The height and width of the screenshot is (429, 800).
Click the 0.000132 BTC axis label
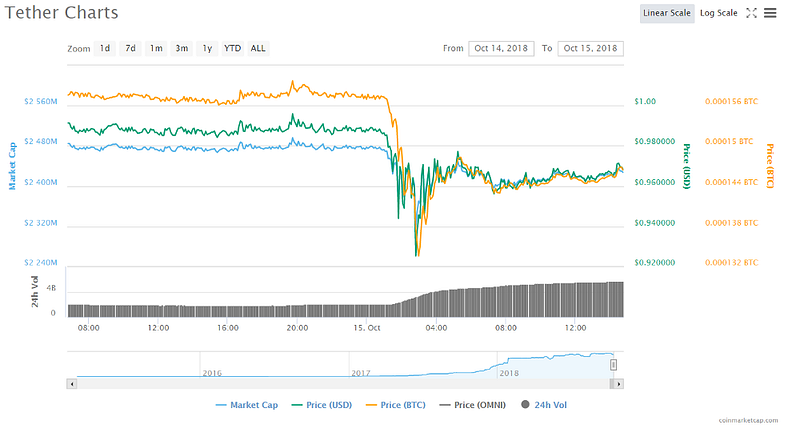[731, 263]
